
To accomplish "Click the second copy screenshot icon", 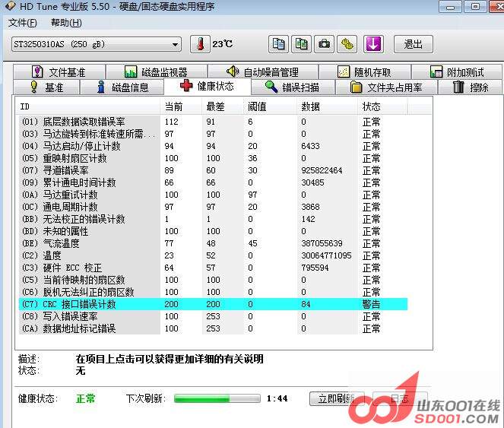I will pyautogui.click(x=301, y=44).
